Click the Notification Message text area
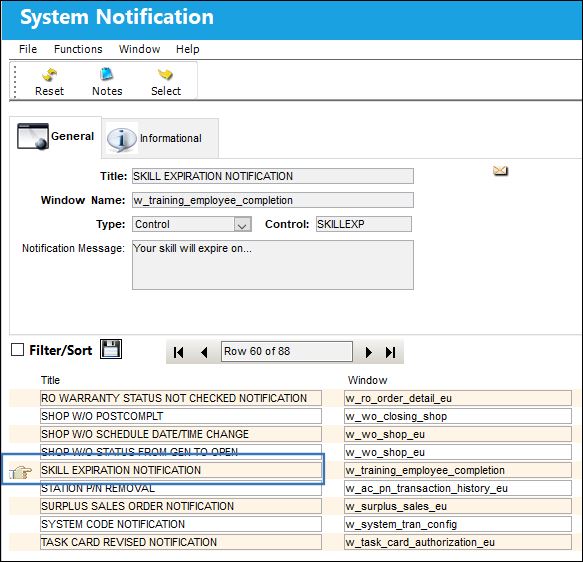This screenshot has width=583, height=562. click(273, 265)
